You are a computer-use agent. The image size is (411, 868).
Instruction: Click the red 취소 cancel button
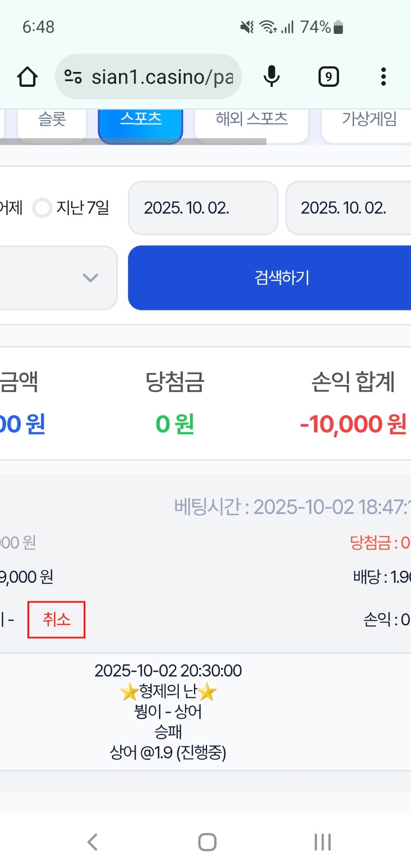click(x=56, y=619)
